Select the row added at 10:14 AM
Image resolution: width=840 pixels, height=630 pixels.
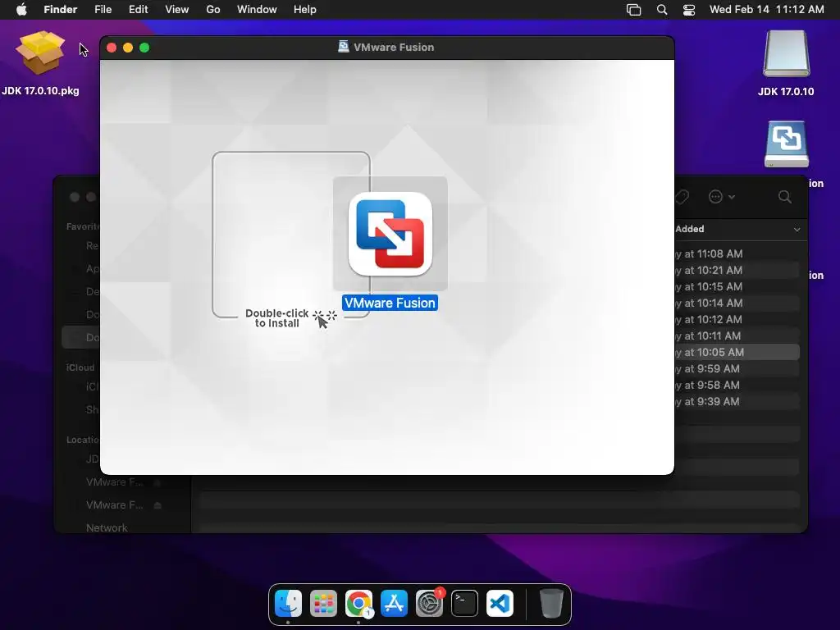(x=737, y=304)
